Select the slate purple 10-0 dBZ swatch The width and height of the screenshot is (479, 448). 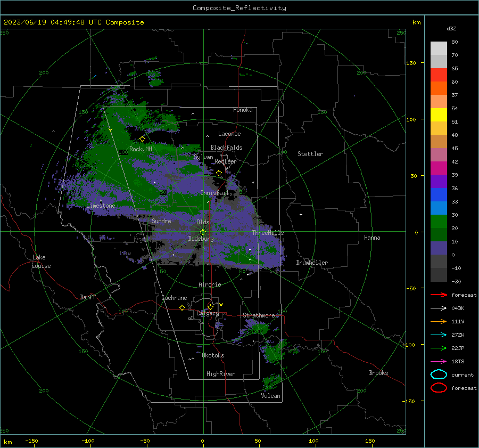(x=439, y=248)
